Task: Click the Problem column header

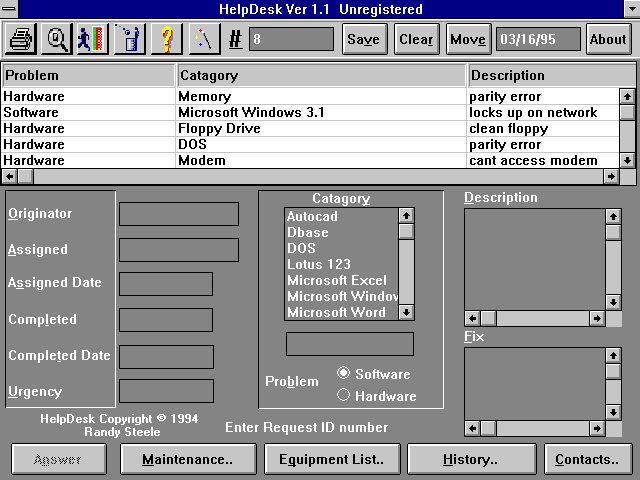Action: 88,75
